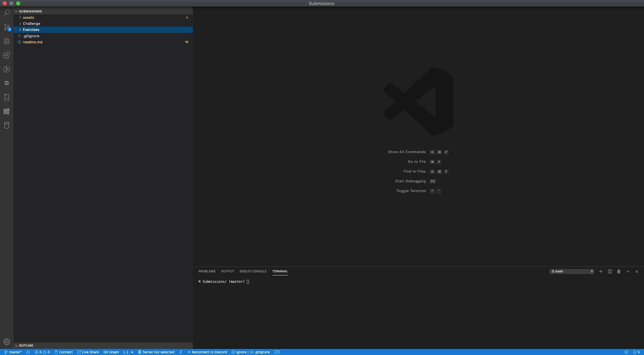
Task: Open notifications bell showing 5
Action: click(x=636, y=352)
